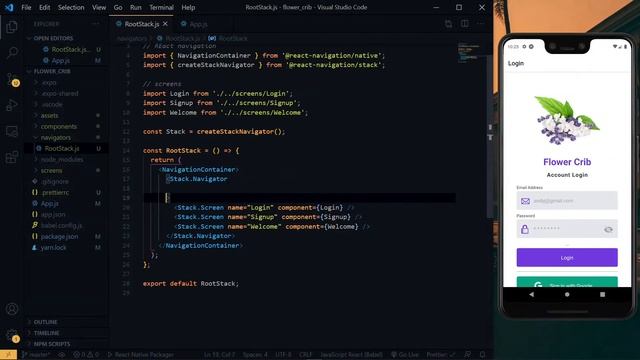
Task: Tap the purple Login button in emulator
Action: tap(567, 258)
